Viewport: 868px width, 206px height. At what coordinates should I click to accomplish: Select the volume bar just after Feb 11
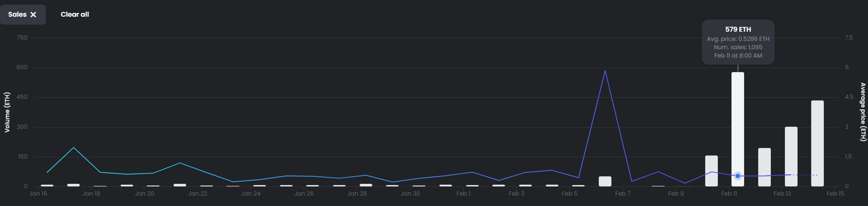(x=765, y=167)
